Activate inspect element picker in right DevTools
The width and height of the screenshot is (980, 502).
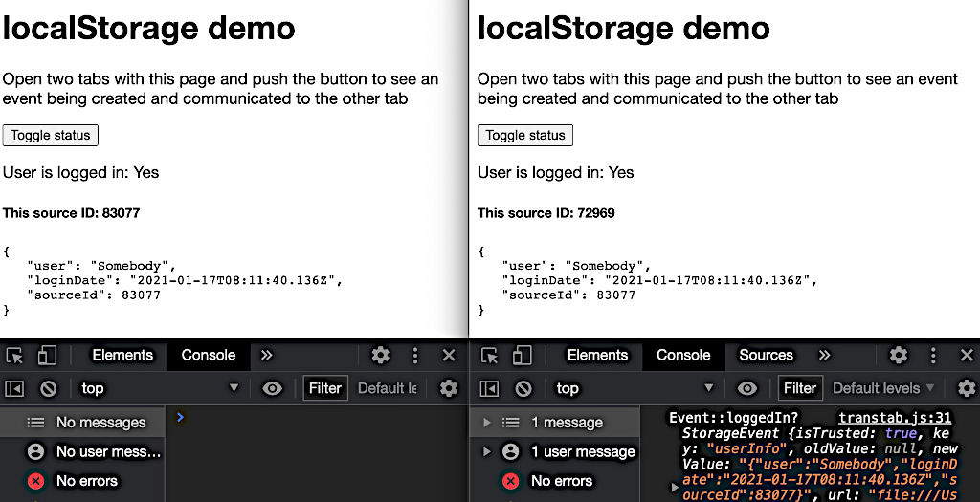click(489, 356)
